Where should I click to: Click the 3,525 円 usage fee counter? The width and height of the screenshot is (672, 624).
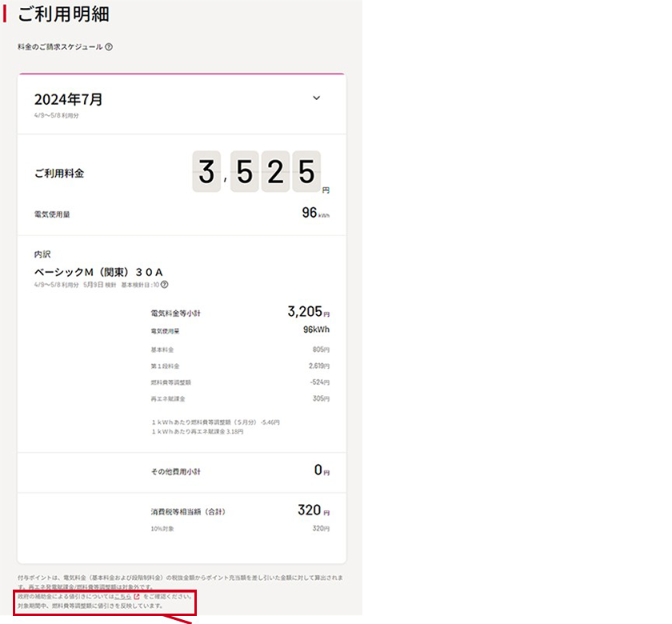coord(261,172)
